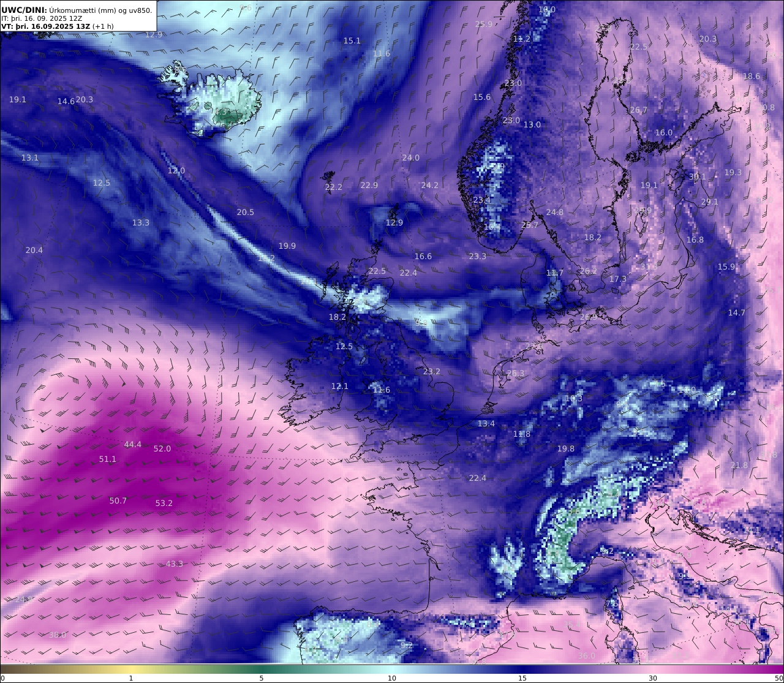The width and height of the screenshot is (784, 683).
Task: Select the 15.9 value label
Action: coord(726,266)
